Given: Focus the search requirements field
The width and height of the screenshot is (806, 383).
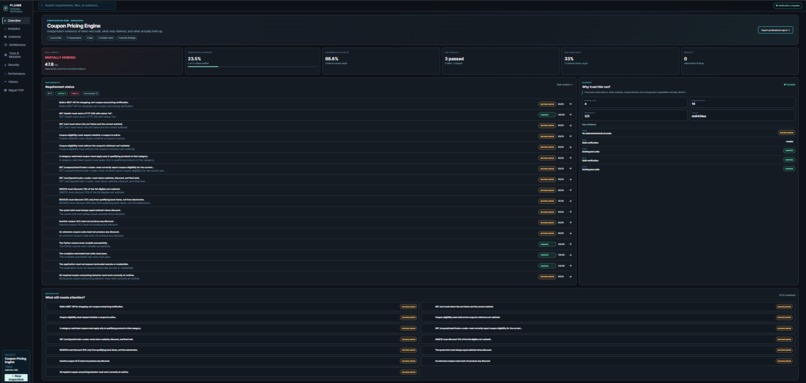Looking at the screenshot, I should (77, 6).
